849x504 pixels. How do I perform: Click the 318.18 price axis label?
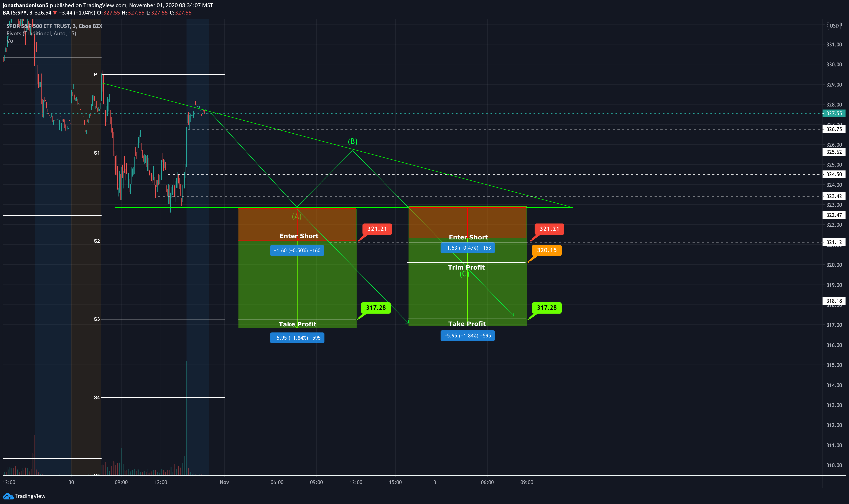(x=834, y=301)
